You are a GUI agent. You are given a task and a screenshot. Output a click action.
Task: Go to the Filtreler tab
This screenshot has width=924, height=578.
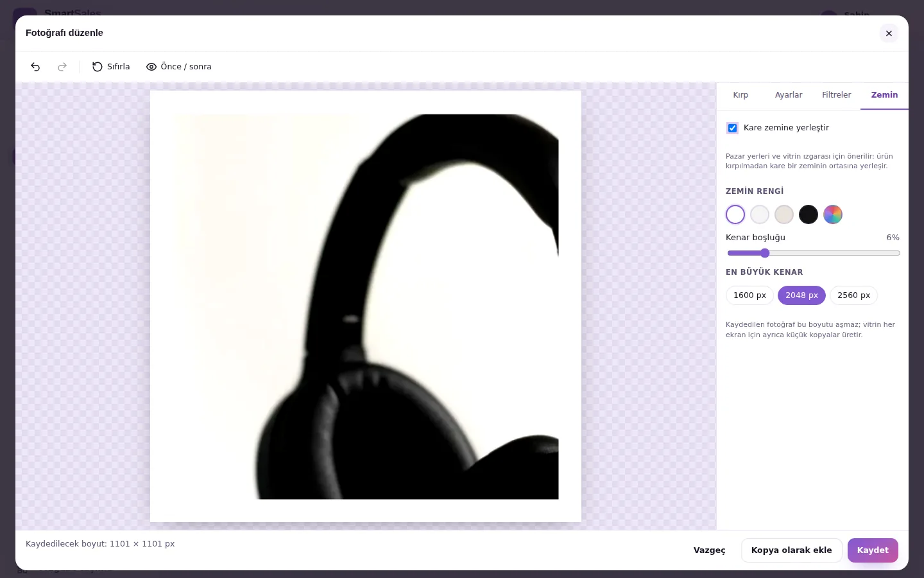point(837,95)
